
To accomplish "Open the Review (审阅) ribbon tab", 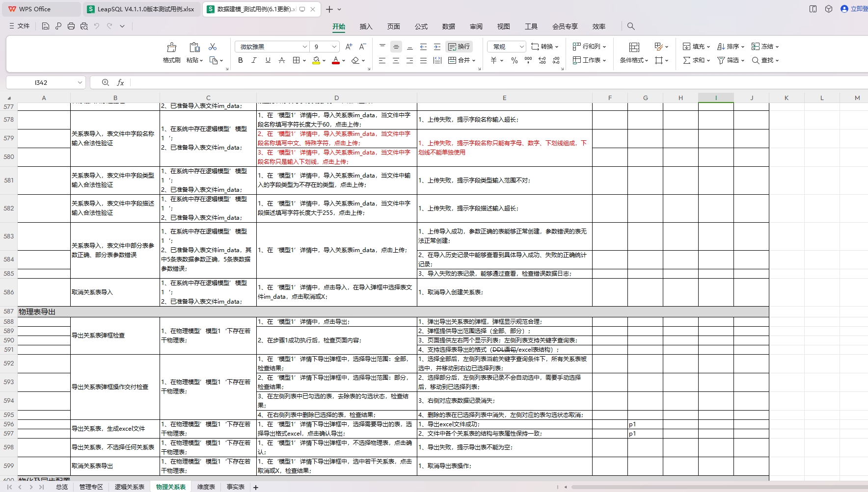I will [x=476, y=26].
